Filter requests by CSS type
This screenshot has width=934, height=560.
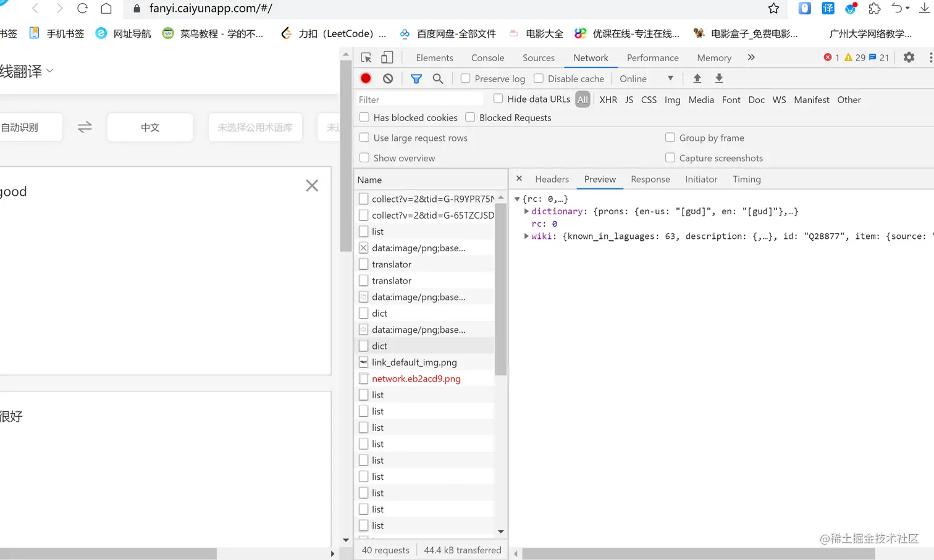(649, 99)
